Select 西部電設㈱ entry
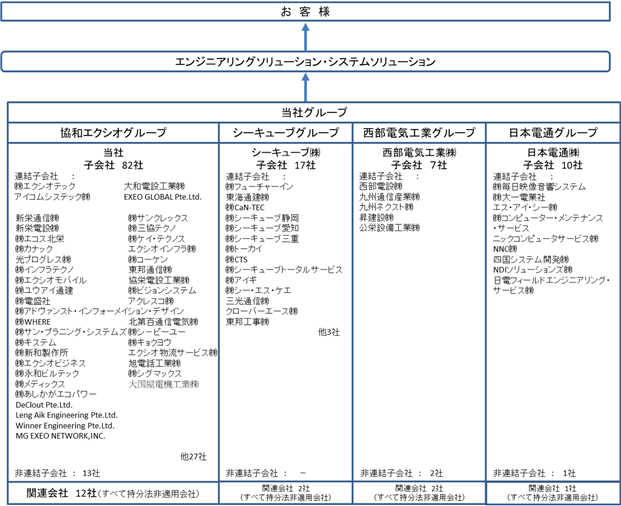This screenshot has width=621, height=506. tap(381, 186)
